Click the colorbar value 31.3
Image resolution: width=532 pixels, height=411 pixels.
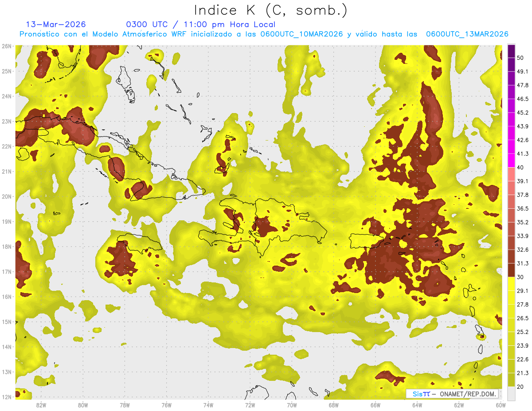(522, 263)
